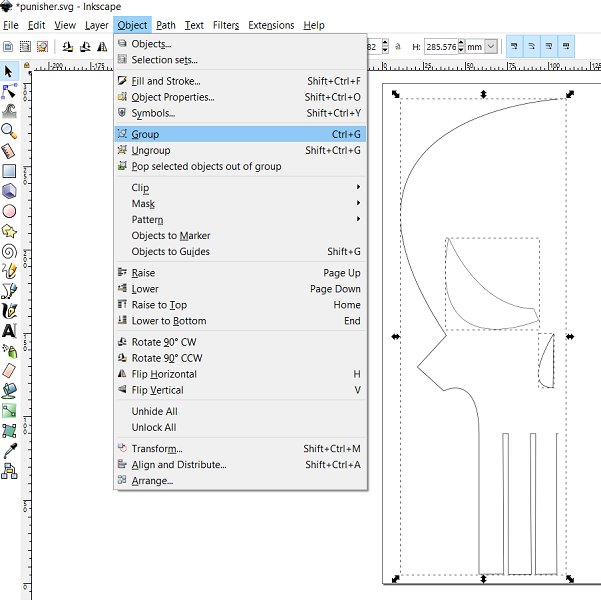Select the Measure ruler tool
Viewport: 601px width, 600px height.
click(x=9, y=151)
